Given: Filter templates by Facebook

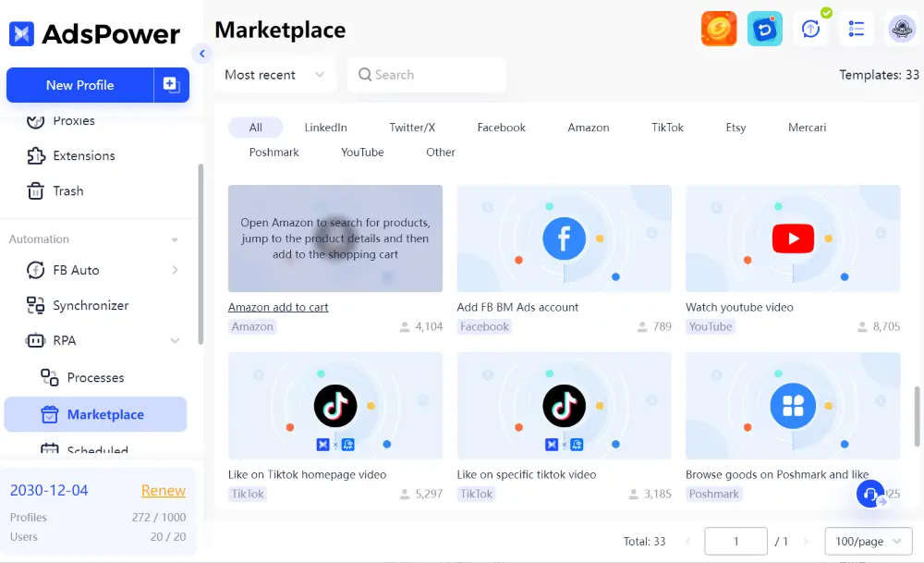Looking at the screenshot, I should click(x=502, y=128).
